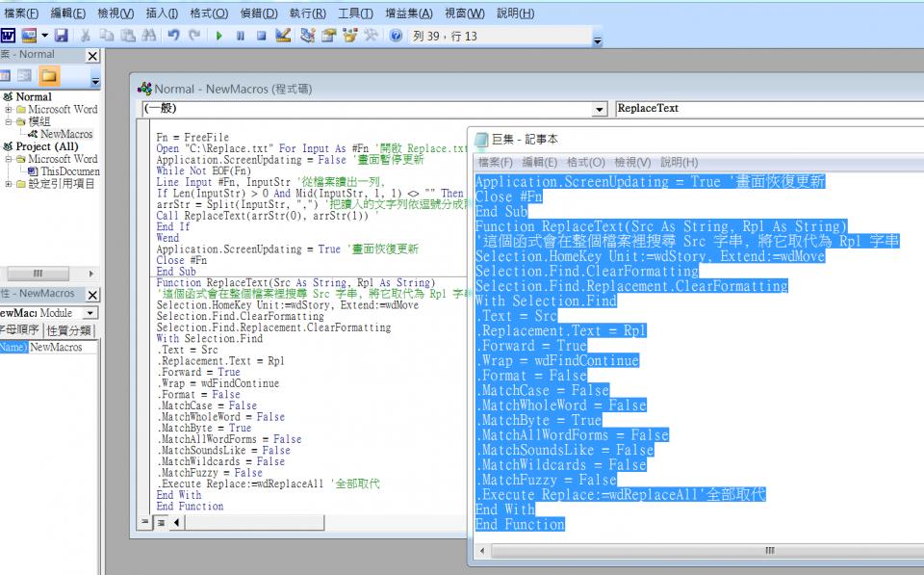Open the 偵錯(D) menu
This screenshot has width=924, height=575.
[x=259, y=13]
